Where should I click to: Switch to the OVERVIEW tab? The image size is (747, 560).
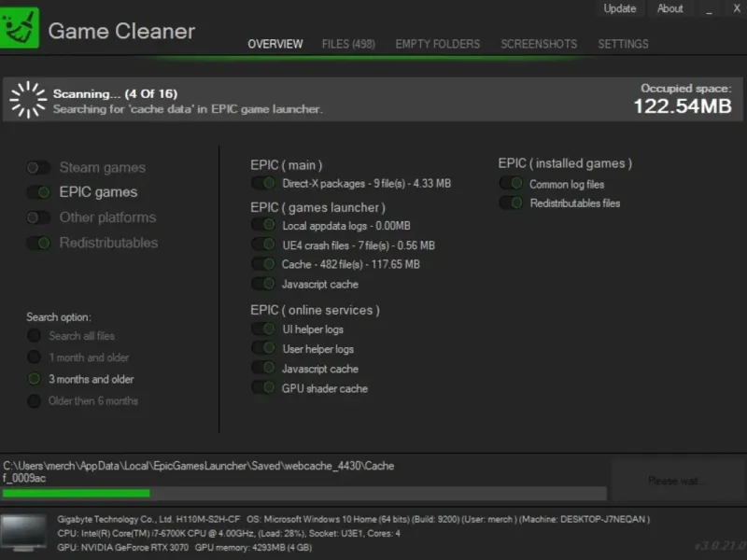pos(275,44)
